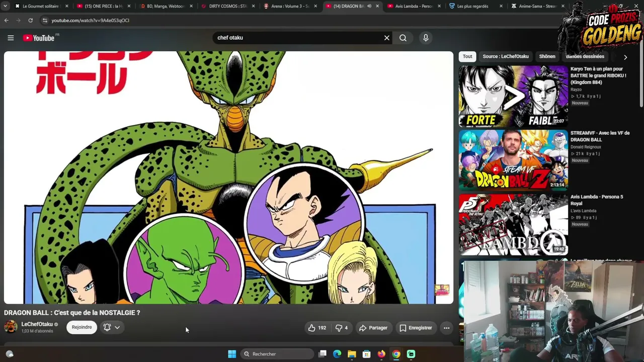Image resolution: width=644 pixels, height=362 pixels.
Task: Clear the search box with the X icon
Action: 387,38
